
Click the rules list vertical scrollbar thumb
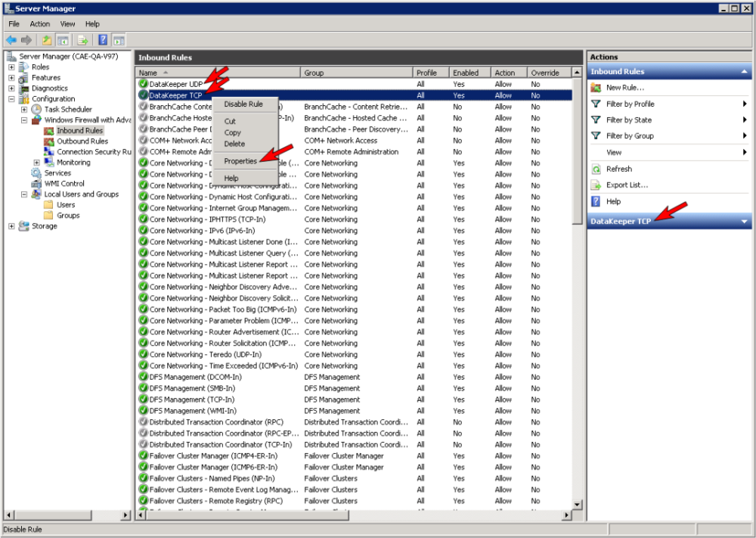(577, 151)
